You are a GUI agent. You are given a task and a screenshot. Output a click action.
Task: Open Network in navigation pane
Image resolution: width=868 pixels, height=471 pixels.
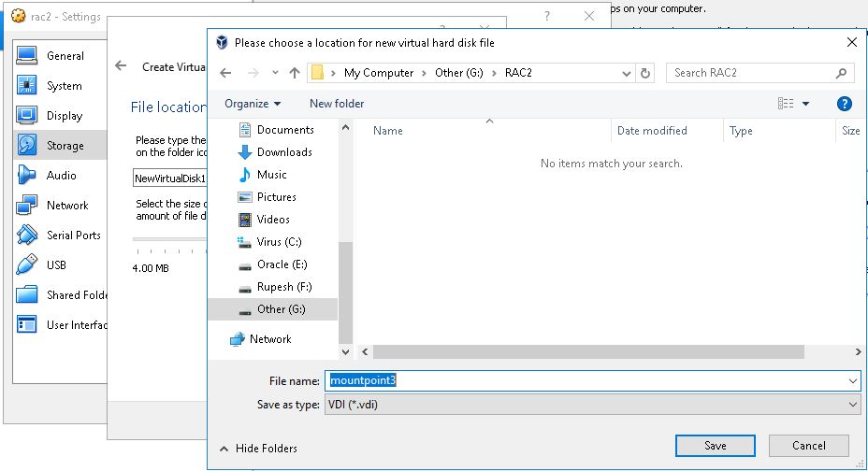[x=261, y=339]
